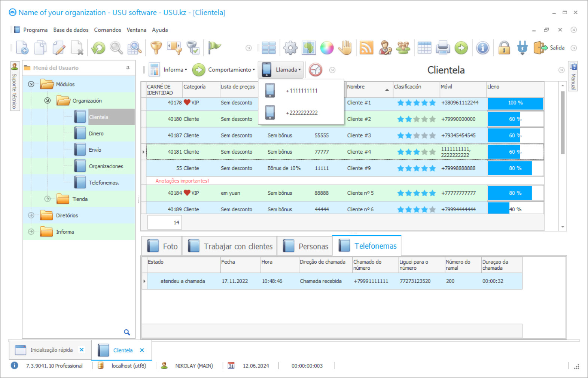The image size is (588, 378).
Task: Click the green flag toolbar icon
Action: pos(214,47)
